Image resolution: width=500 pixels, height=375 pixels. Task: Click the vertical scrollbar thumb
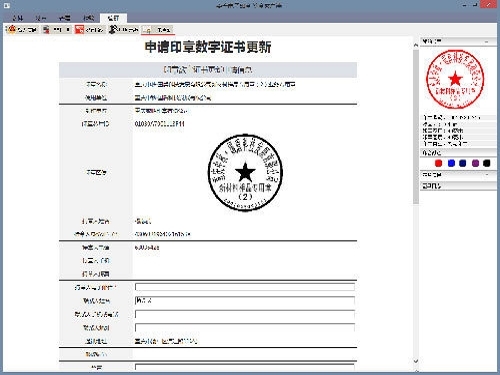pos(416,127)
